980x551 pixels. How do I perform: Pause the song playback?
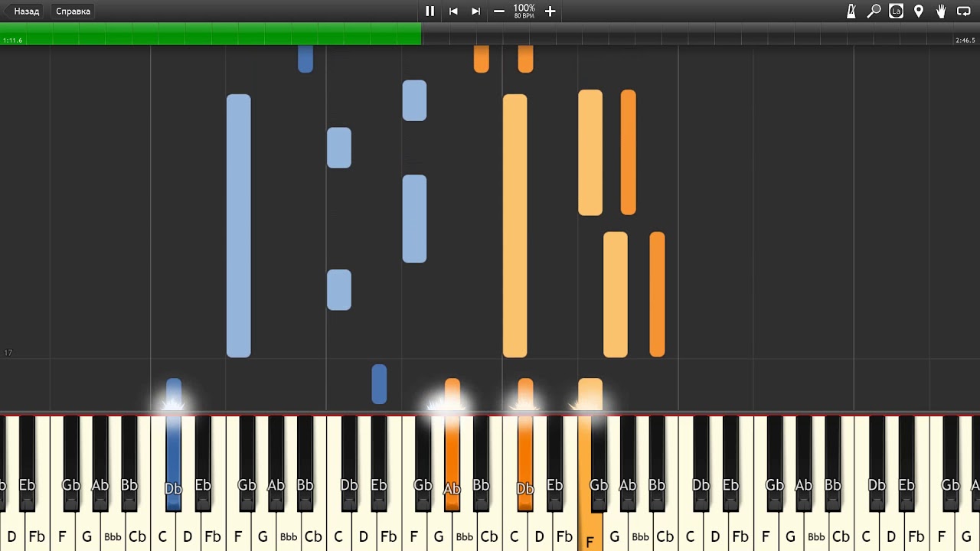430,11
